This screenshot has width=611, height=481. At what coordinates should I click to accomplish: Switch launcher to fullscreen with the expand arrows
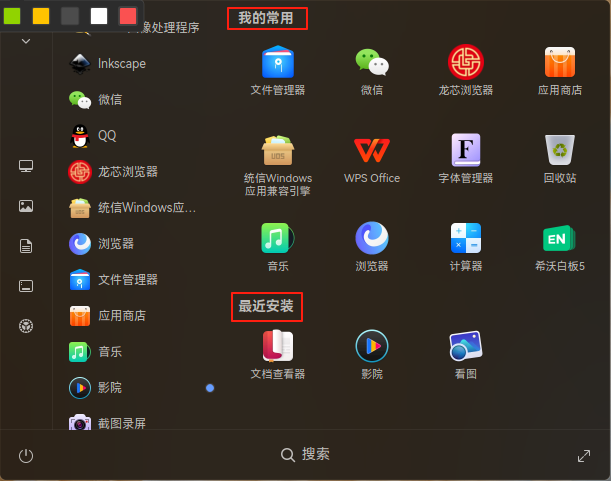pyautogui.click(x=584, y=456)
